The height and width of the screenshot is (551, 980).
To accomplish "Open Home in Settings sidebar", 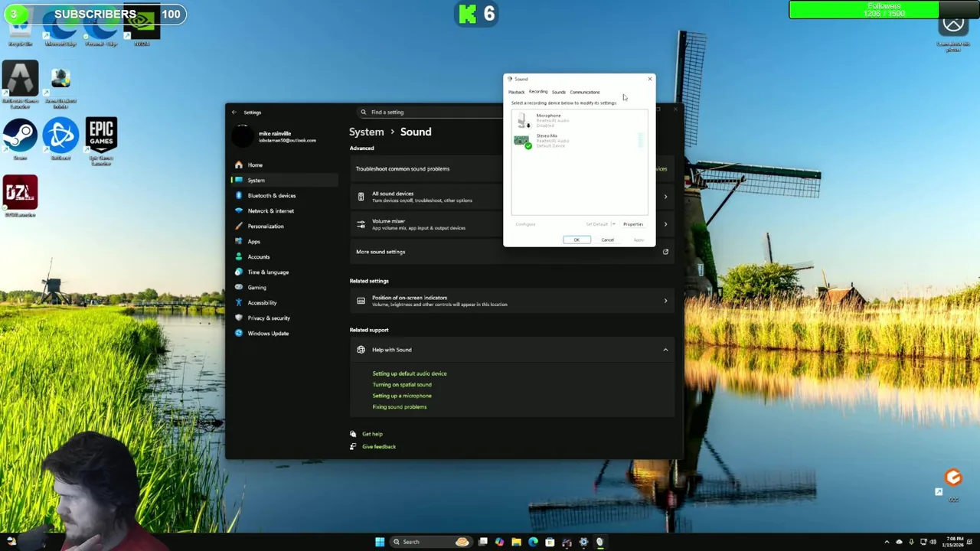I will point(284,165).
